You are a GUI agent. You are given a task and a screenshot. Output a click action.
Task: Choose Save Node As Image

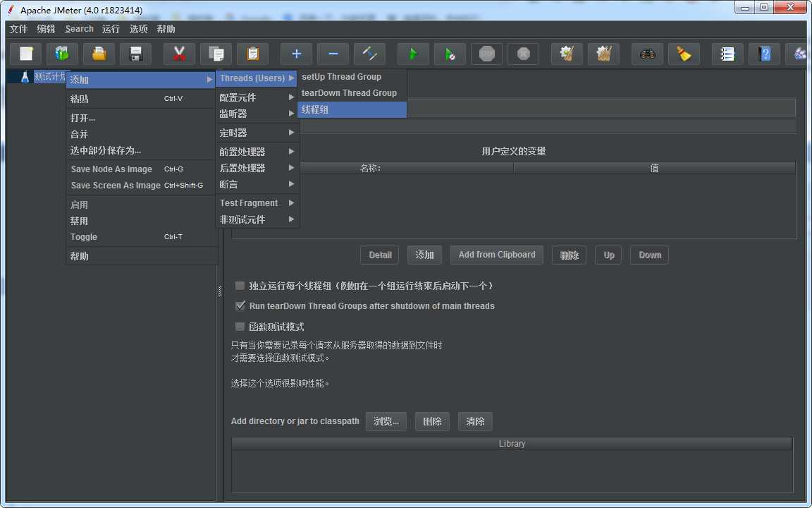click(141, 169)
